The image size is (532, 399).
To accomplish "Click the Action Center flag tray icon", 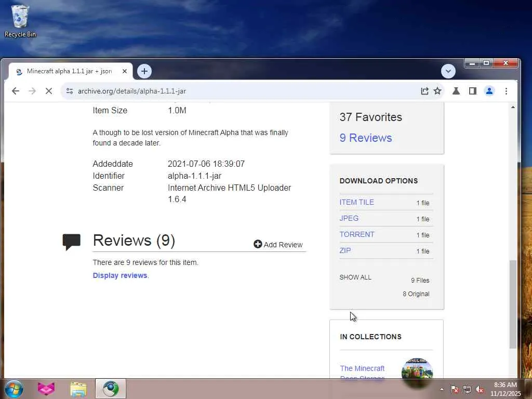I will click(455, 389).
